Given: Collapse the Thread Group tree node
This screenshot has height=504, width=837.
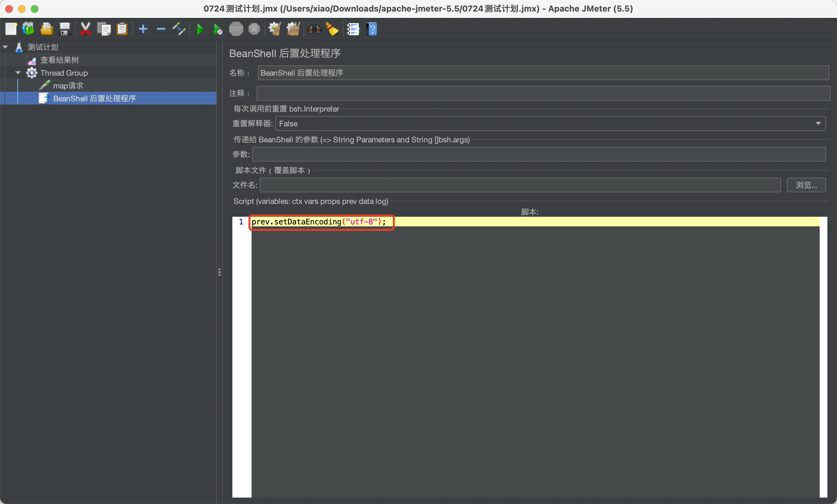Looking at the screenshot, I should click(x=18, y=73).
